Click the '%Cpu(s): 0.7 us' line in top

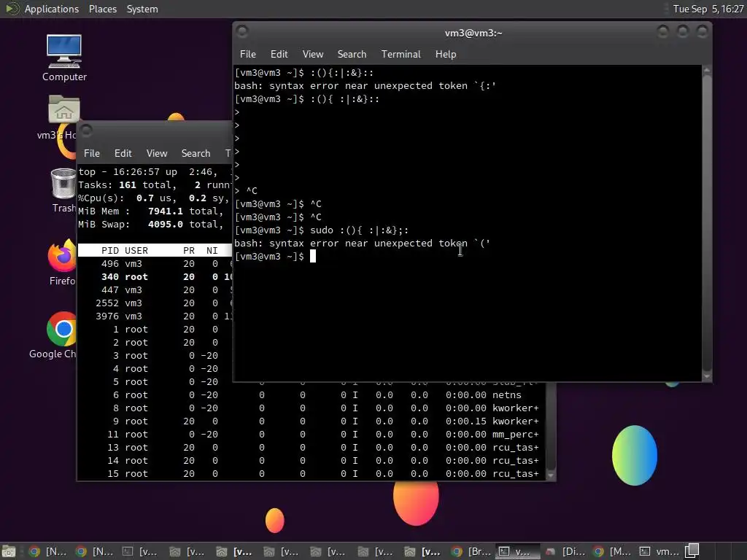(155, 198)
